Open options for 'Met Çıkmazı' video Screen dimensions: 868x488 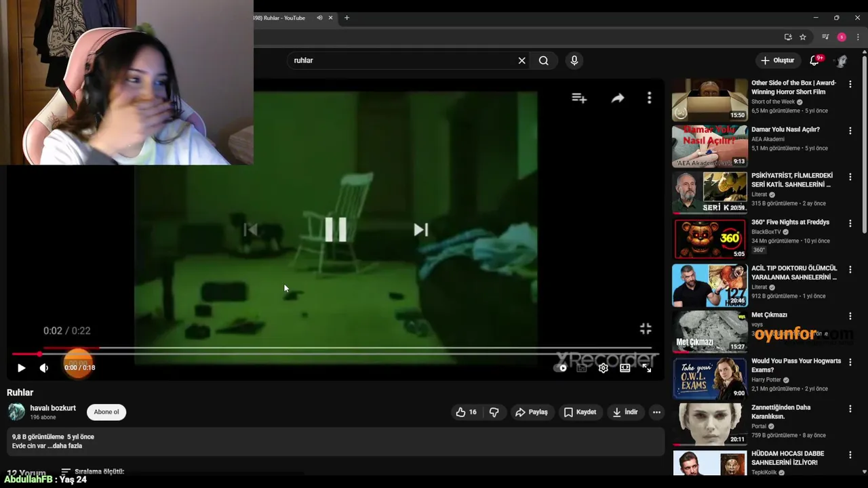pyautogui.click(x=850, y=316)
